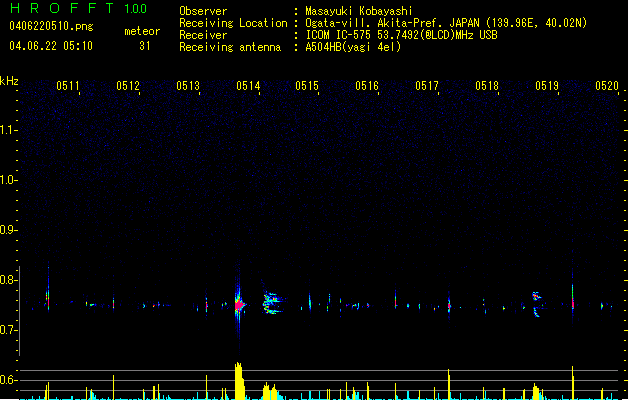The height and width of the screenshot is (400, 629).
Task: Click the Receiver field label
Action: coord(203,35)
